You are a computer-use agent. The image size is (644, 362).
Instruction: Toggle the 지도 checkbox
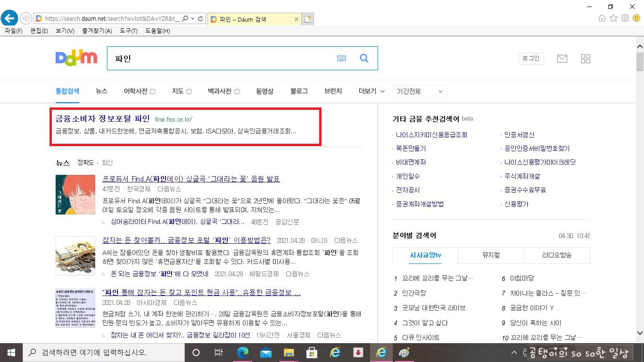click(189, 91)
